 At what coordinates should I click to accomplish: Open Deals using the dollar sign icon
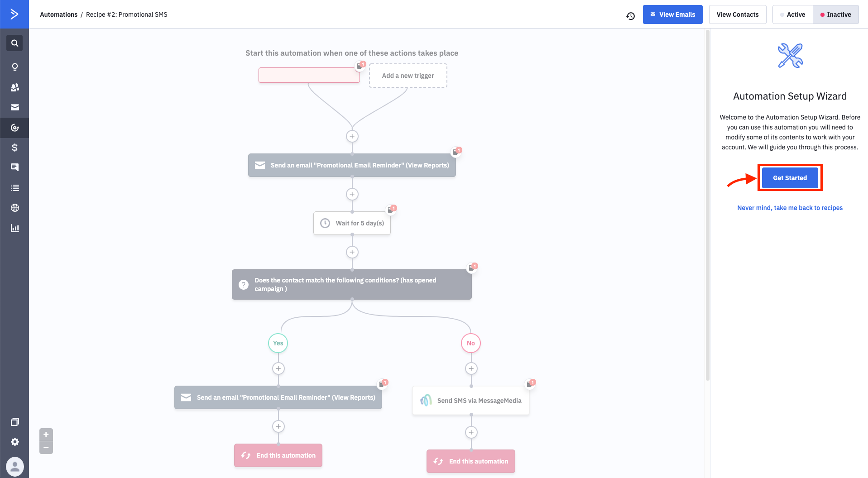click(x=14, y=148)
